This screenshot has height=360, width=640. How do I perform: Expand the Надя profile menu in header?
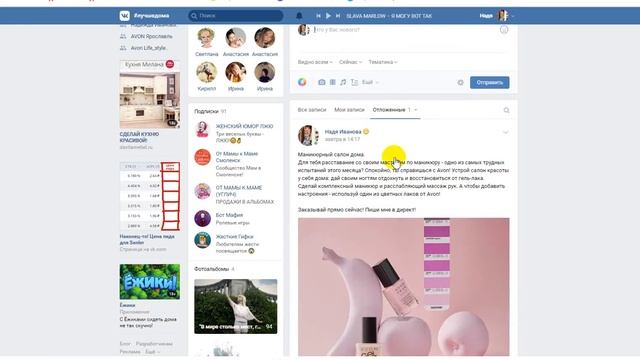pyautogui.click(x=496, y=16)
